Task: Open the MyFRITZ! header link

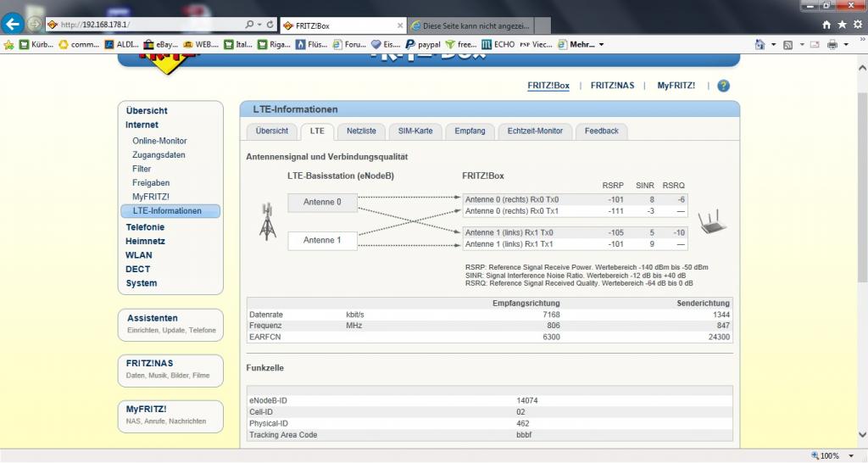Action: click(x=676, y=86)
